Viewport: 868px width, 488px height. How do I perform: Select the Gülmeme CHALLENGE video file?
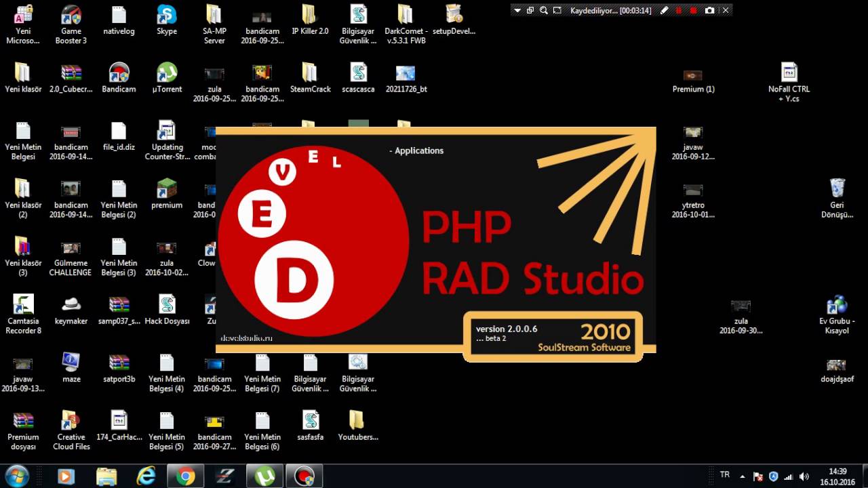coord(71,258)
